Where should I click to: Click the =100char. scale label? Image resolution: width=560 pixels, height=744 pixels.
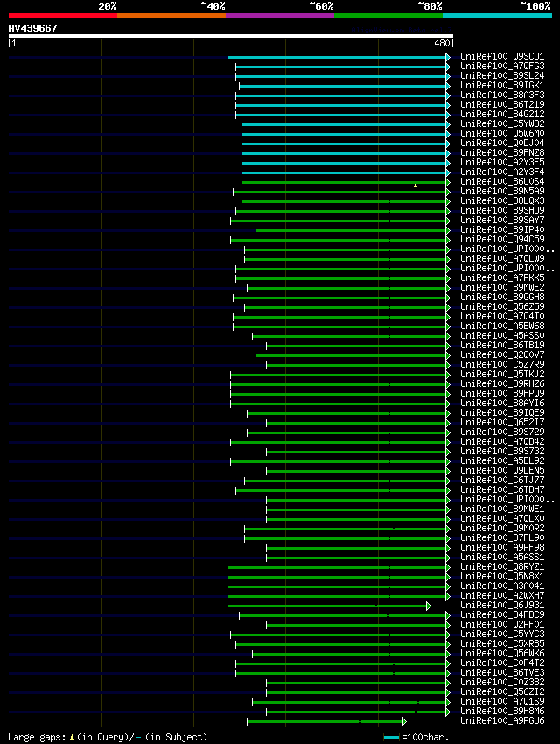(425, 737)
